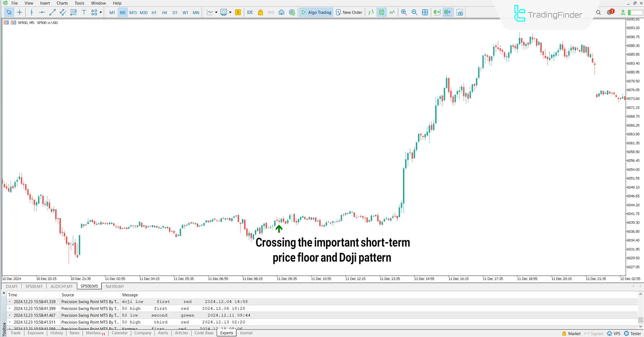Select the Text annotation tool
Image resolution: width=644 pixels, height=337 pixels.
[x=84, y=12]
